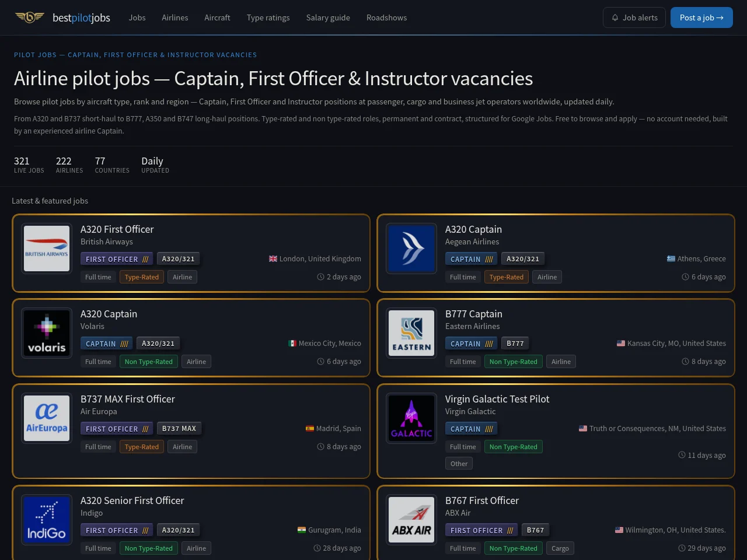This screenshot has width=747, height=560.
Task: Click the Mexican flag beside Mexico City
Action: 292,344
